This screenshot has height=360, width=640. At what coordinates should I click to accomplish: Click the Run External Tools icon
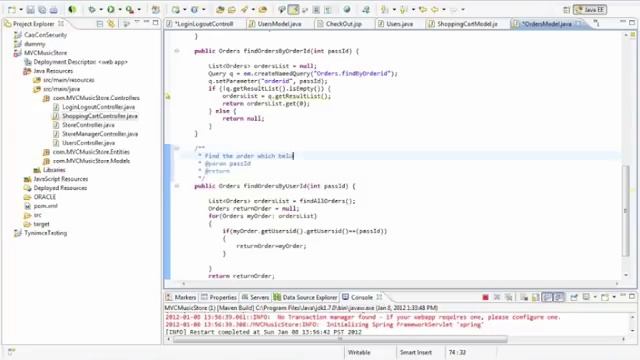click(x=130, y=9)
